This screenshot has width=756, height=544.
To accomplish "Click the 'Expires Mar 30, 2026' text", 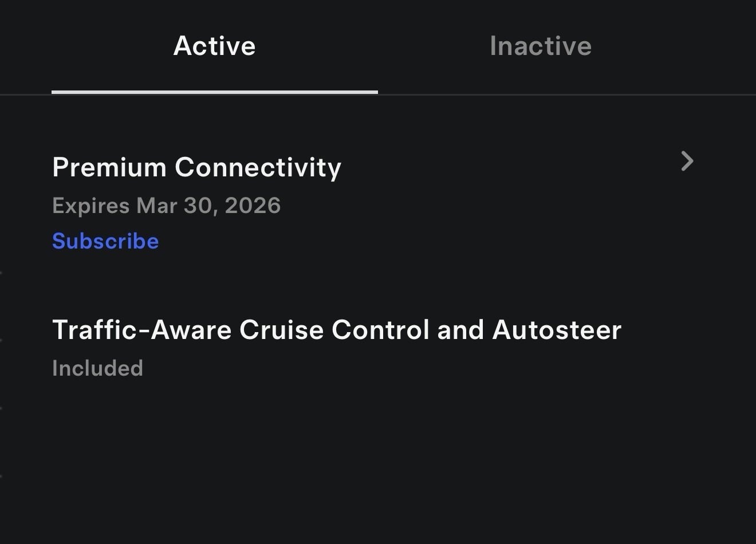I will 166,206.
